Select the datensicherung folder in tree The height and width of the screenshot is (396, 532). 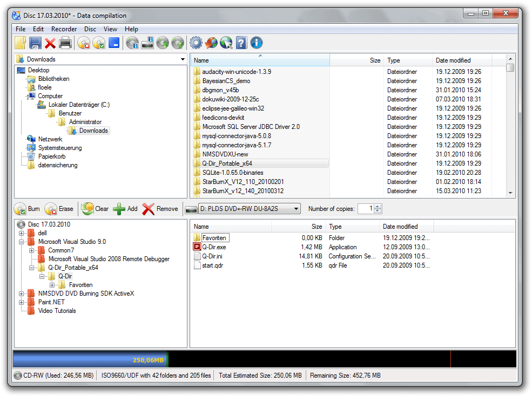58,166
